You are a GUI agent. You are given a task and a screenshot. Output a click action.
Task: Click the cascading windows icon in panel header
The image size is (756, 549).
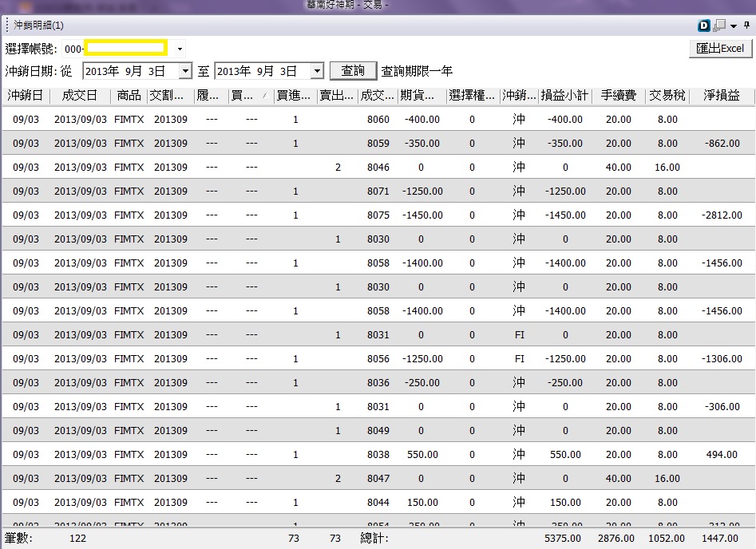coord(719,26)
